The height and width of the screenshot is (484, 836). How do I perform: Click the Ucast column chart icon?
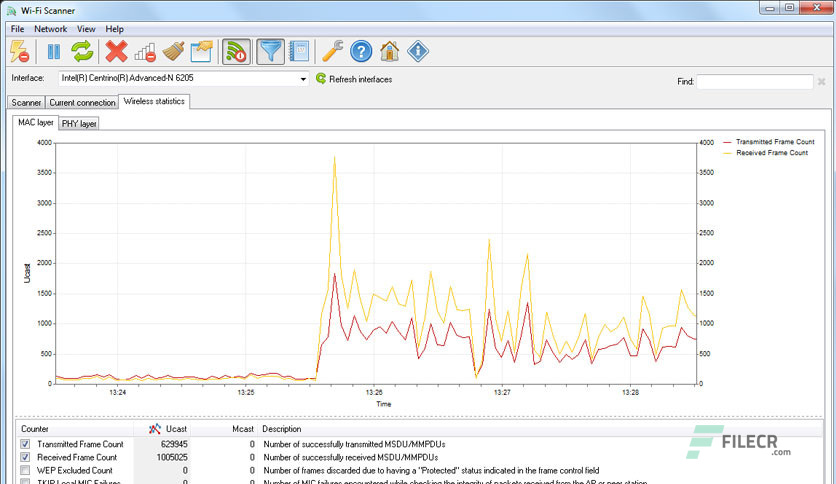pyautogui.click(x=155, y=429)
